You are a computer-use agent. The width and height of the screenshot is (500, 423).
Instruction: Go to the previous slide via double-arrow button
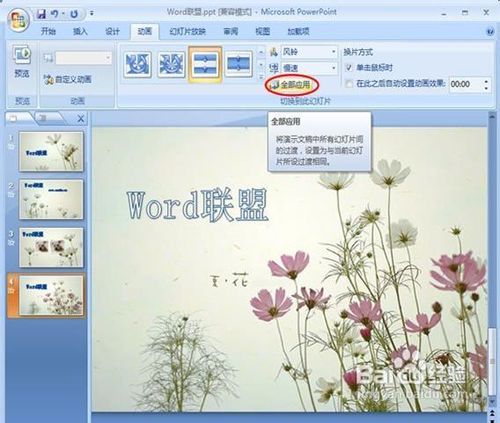pos(492,413)
